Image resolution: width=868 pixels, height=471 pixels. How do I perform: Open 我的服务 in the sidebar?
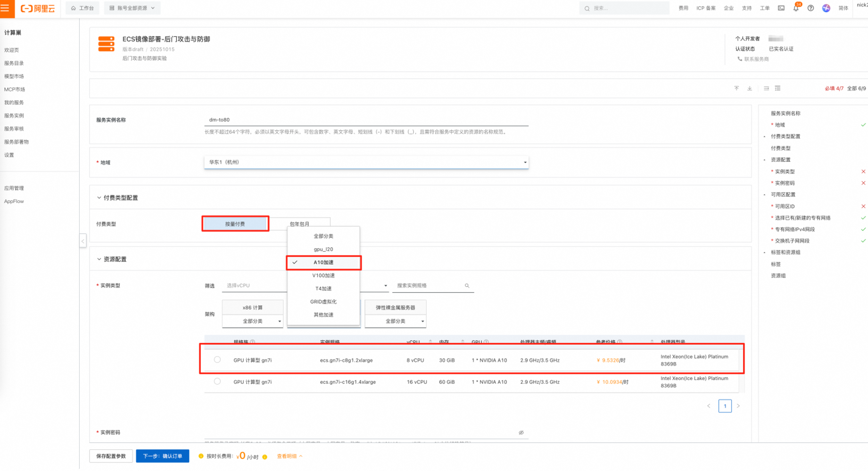pyautogui.click(x=14, y=102)
